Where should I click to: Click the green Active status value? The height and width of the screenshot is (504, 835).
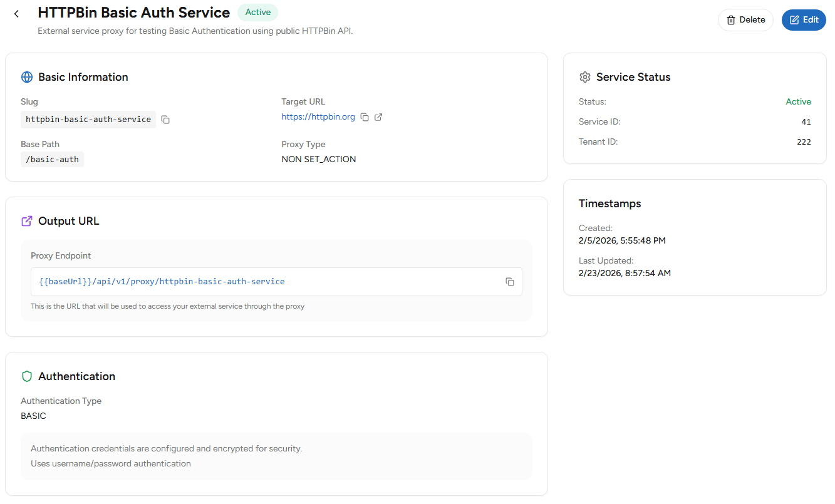pos(798,101)
